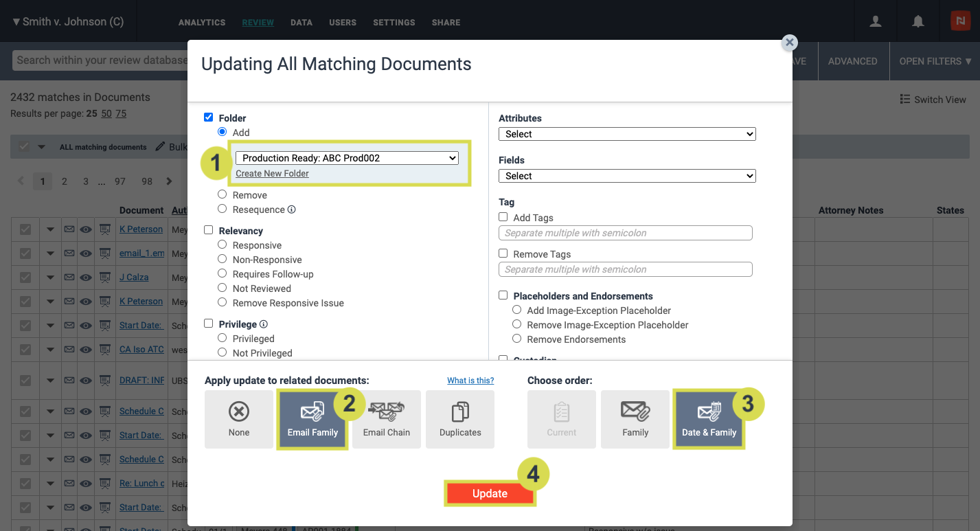Viewport: 980px width, 531px height.
Task: Open user profile icon in header
Action: coord(876,21)
